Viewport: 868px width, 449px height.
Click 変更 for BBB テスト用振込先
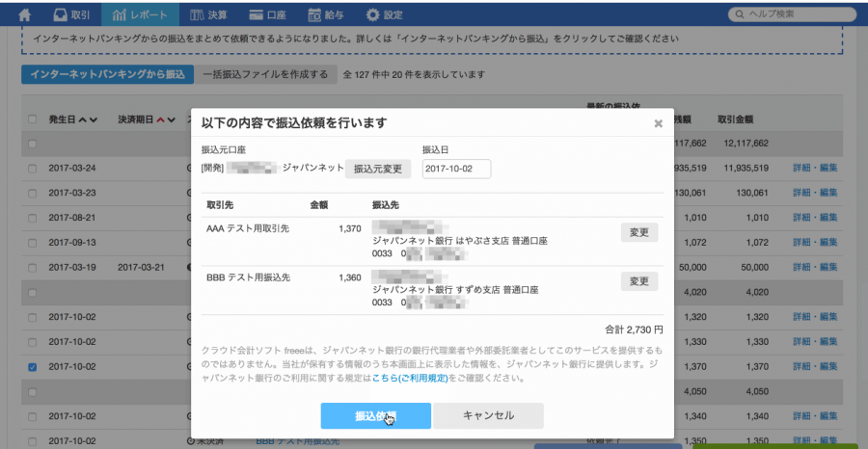tap(638, 281)
